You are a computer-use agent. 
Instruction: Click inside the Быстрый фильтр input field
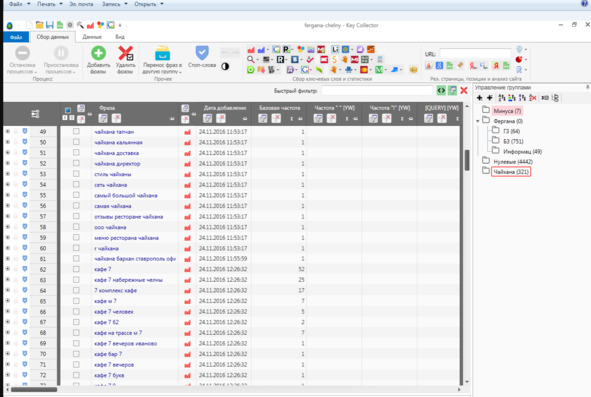[x=377, y=90]
